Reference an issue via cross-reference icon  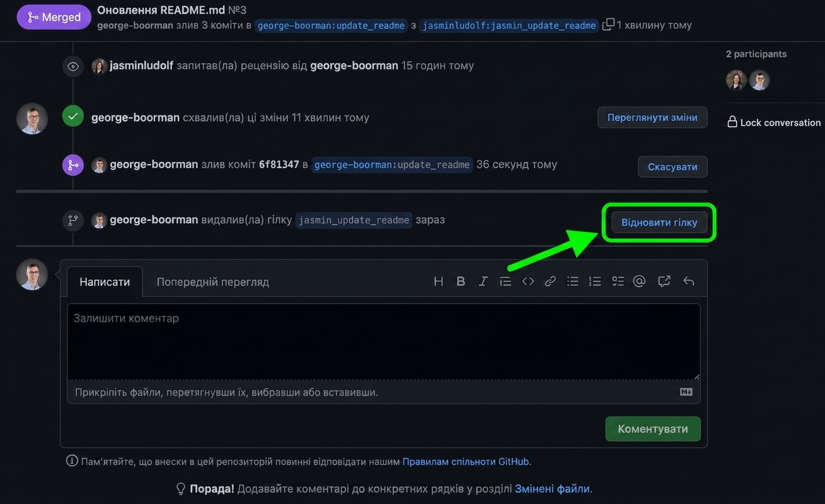point(664,282)
